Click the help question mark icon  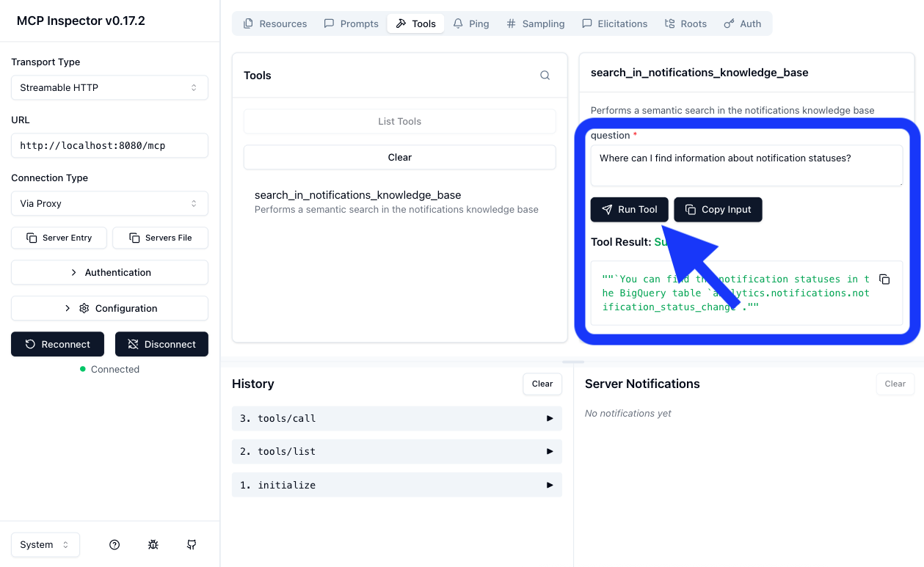114,544
